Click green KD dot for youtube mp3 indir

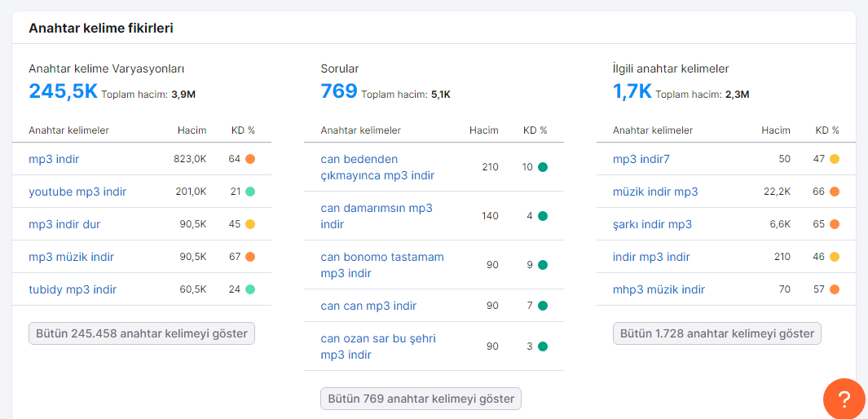click(x=250, y=192)
